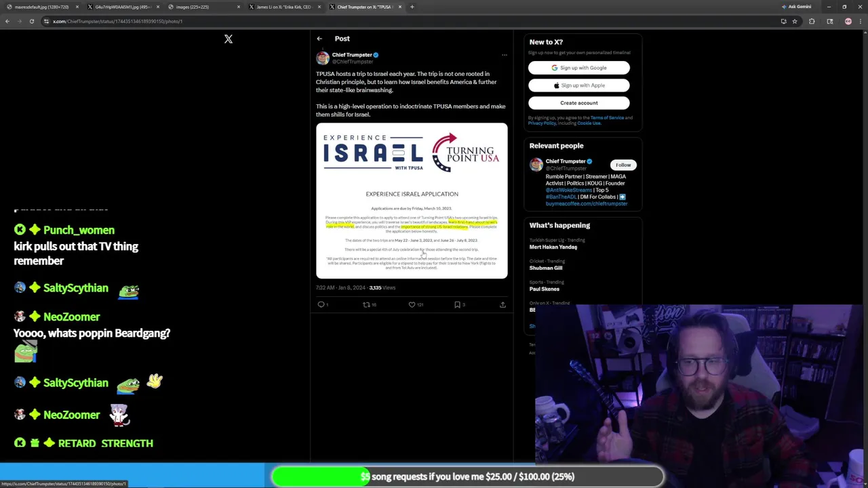
Task: Go back using the Post arrow
Action: [319, 39]
